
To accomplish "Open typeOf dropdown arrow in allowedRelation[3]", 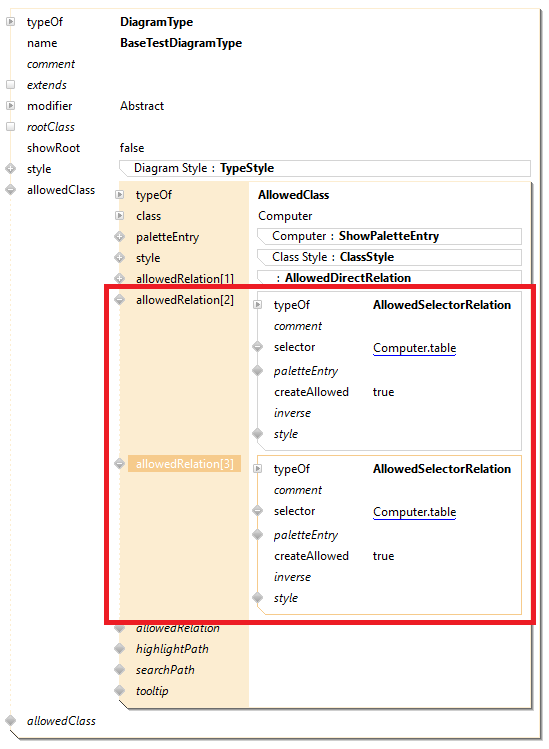I will (258, 469).
